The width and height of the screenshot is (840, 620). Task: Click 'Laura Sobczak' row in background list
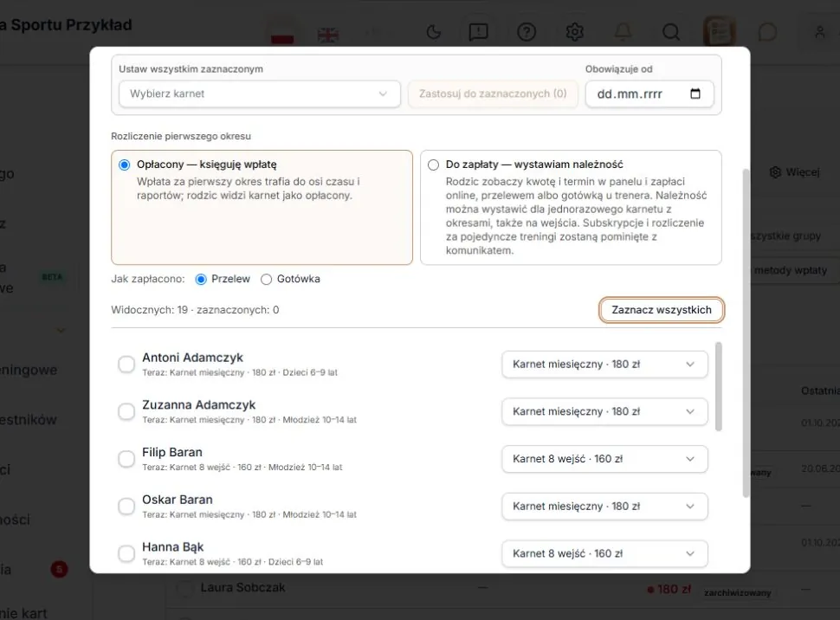502,588
